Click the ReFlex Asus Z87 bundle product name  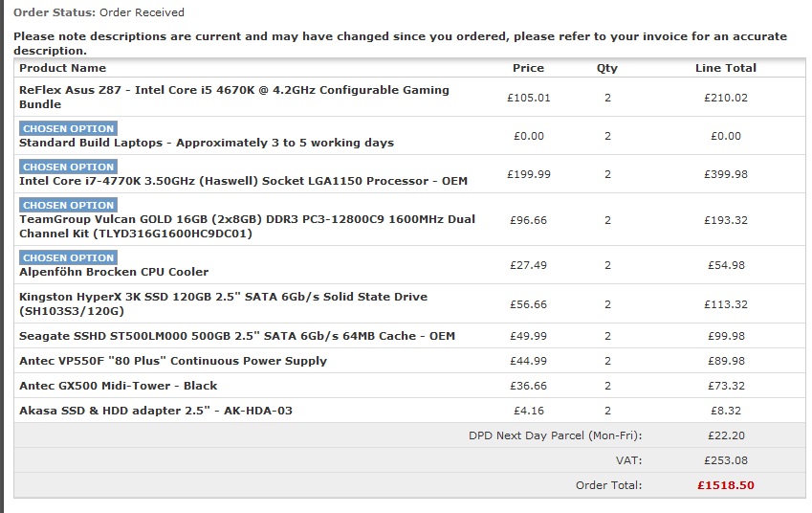[234, 97]
